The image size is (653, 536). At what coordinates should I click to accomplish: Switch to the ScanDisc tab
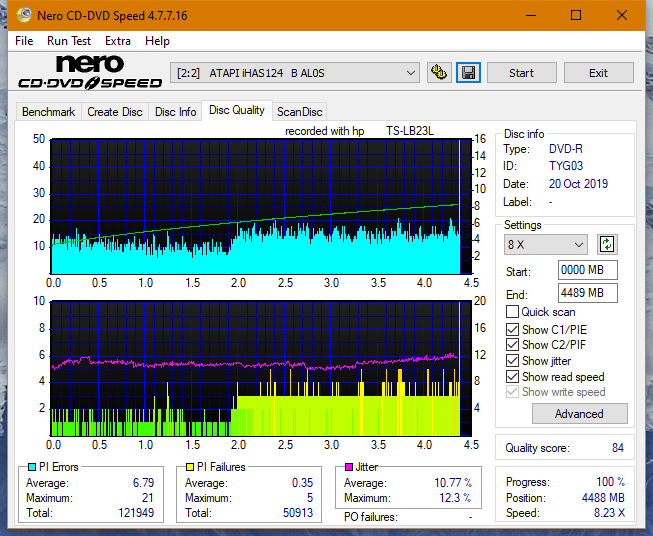(x=299, y=112)
